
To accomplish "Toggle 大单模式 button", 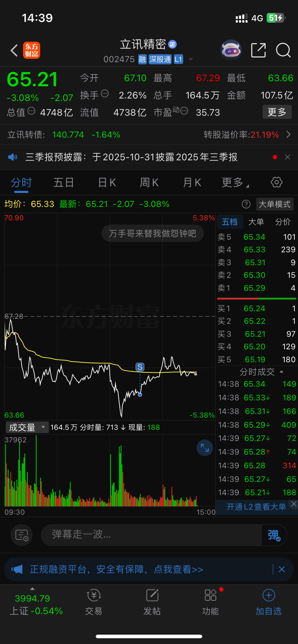I will click(x=275, y=204).
